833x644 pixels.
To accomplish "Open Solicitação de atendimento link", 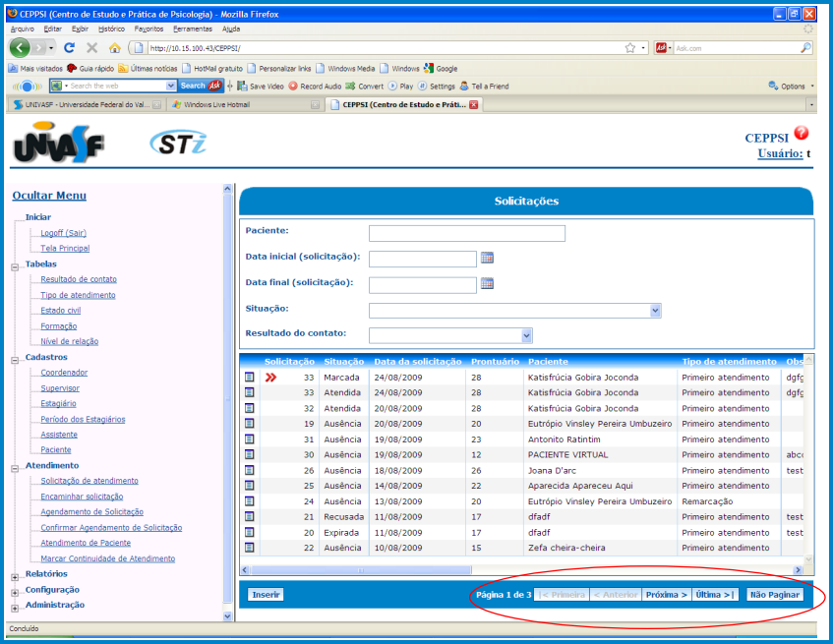I will (x=89, y=481).
